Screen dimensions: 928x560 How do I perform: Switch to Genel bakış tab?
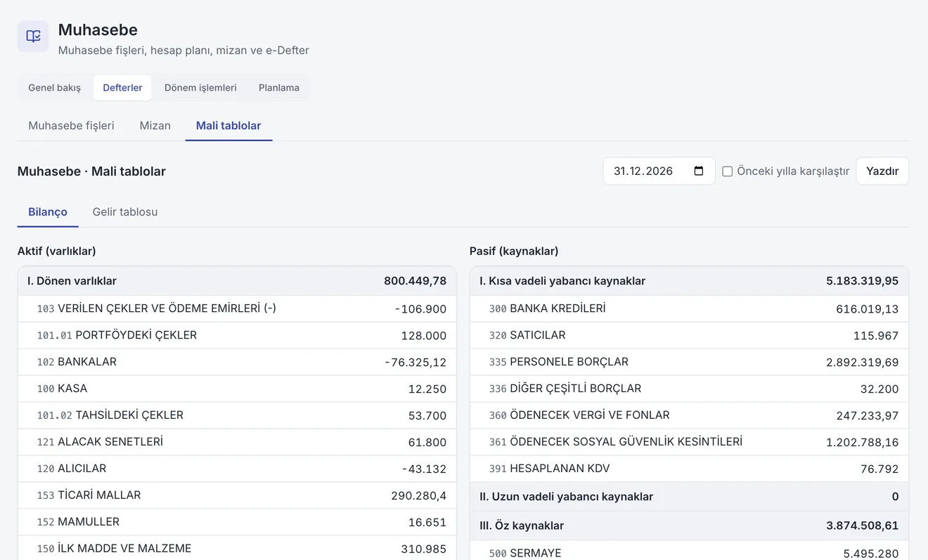[55, 88]
